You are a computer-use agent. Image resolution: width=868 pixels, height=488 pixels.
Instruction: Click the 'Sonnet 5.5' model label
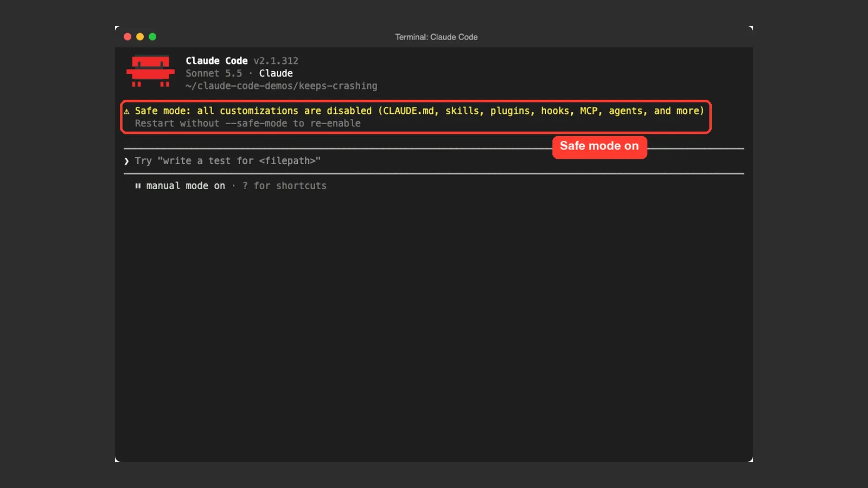point(214,73)
